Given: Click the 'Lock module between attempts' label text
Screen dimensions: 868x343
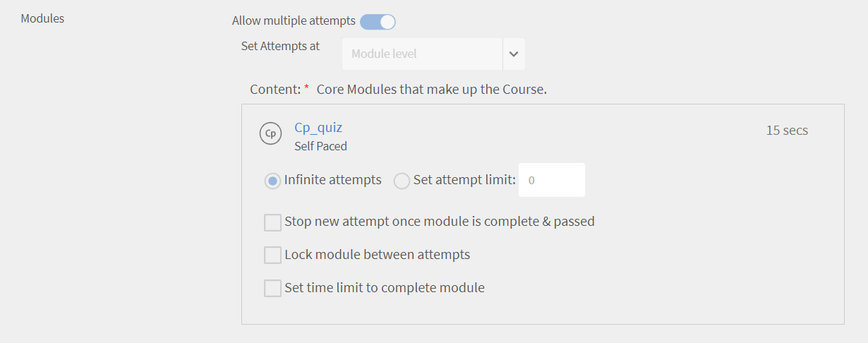Looking at the screenshot, I should pos(377,255).
